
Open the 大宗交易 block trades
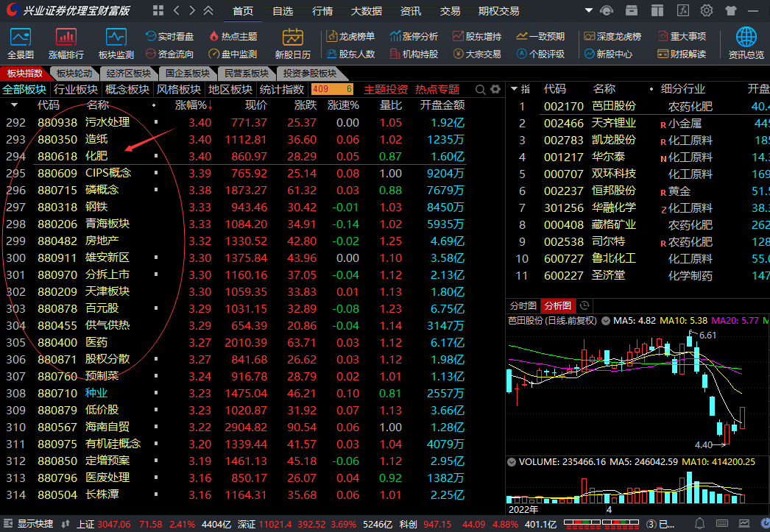(x=477, y=54)
